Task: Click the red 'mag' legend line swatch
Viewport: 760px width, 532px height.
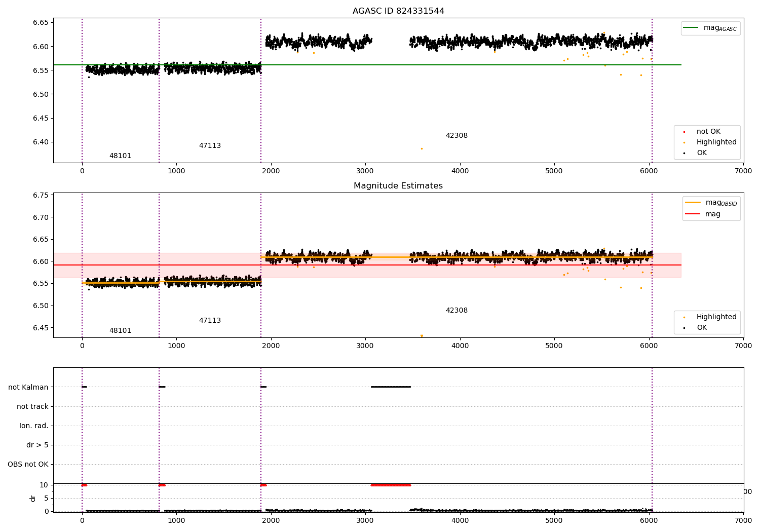Action: coord(693,214)
